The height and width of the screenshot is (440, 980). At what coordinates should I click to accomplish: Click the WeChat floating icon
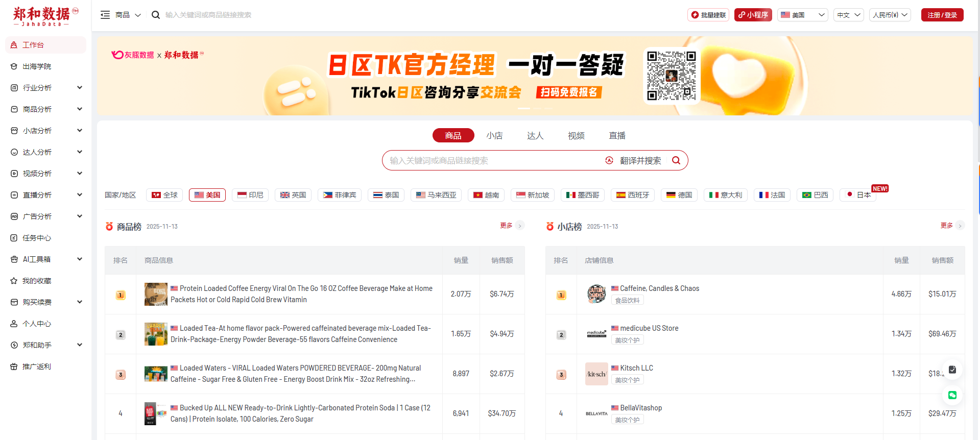(x=952, y=395)
